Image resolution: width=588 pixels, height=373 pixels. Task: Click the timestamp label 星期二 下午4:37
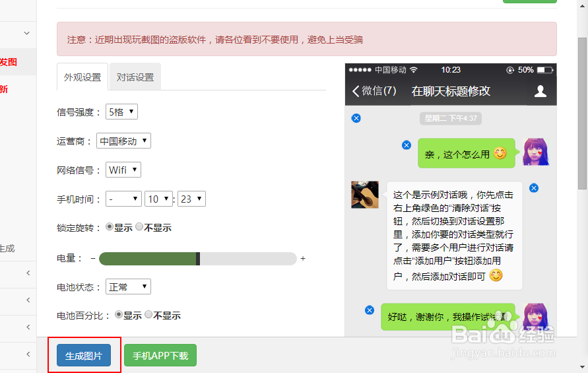point(451,119)
